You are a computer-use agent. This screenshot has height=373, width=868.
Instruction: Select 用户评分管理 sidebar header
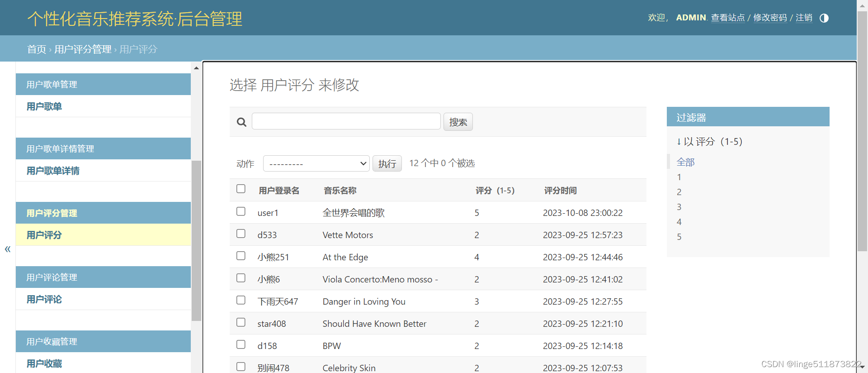click(52, 213)
